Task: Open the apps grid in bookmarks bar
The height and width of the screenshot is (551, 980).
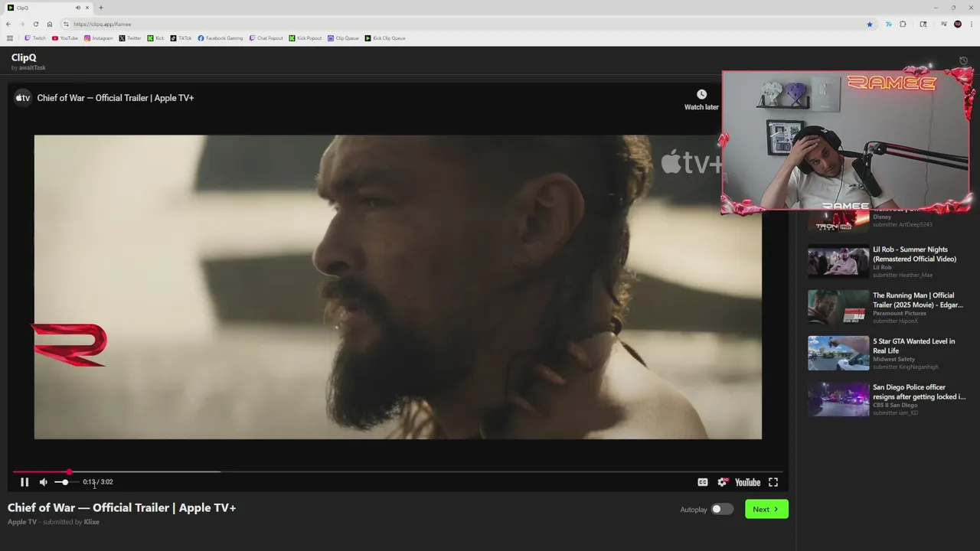Action: tap(10, 38)
